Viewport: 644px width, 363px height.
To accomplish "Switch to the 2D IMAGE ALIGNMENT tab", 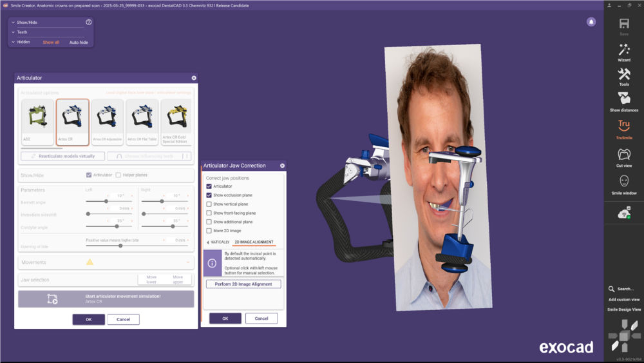I will 254,242.
